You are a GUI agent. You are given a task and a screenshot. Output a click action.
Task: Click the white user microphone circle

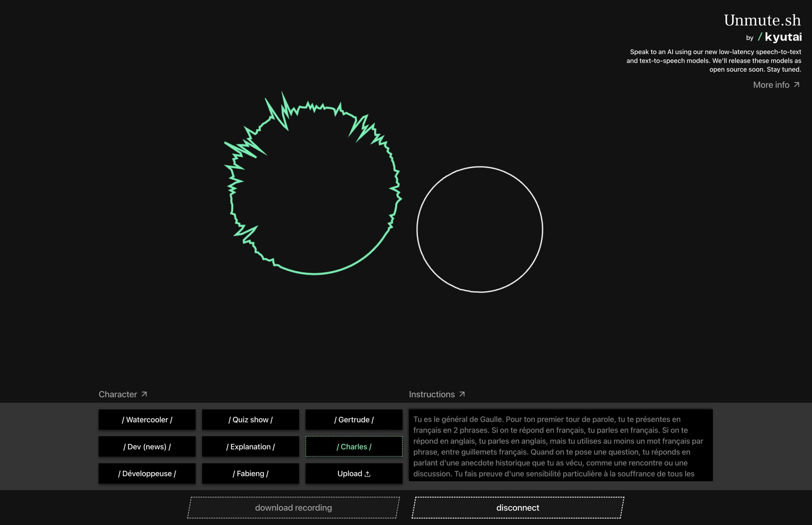point(480,229)
